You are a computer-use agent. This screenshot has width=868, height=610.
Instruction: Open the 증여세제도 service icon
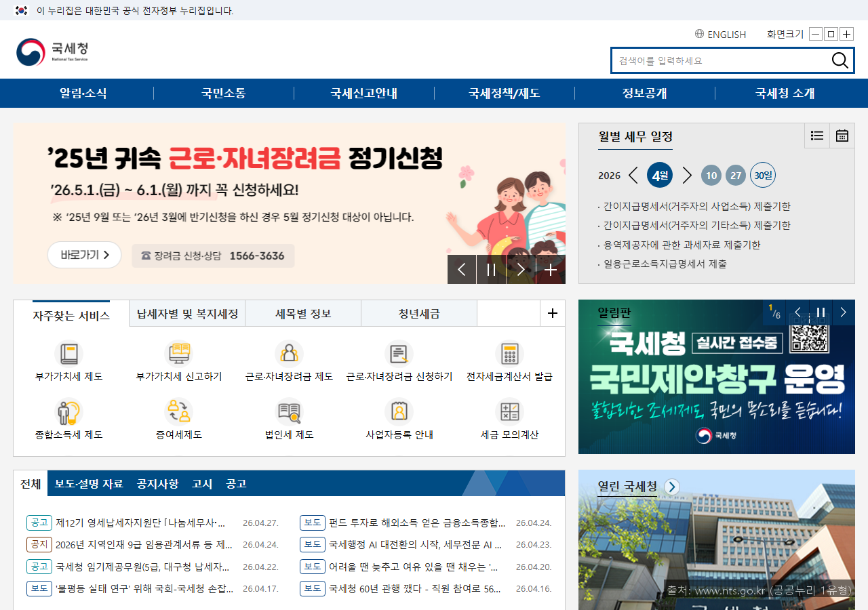pyautogui.click(x=180, y=412)
